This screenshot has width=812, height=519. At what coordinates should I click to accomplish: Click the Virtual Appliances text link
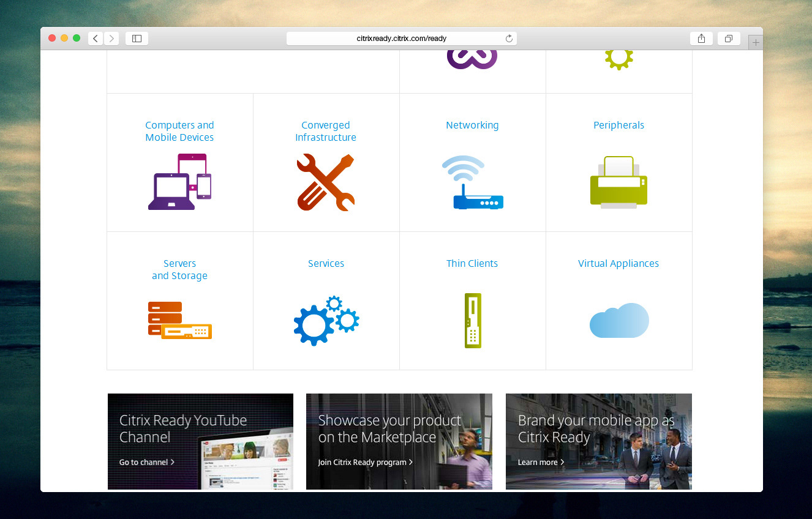pyautogui.click(x=618, y=263)
